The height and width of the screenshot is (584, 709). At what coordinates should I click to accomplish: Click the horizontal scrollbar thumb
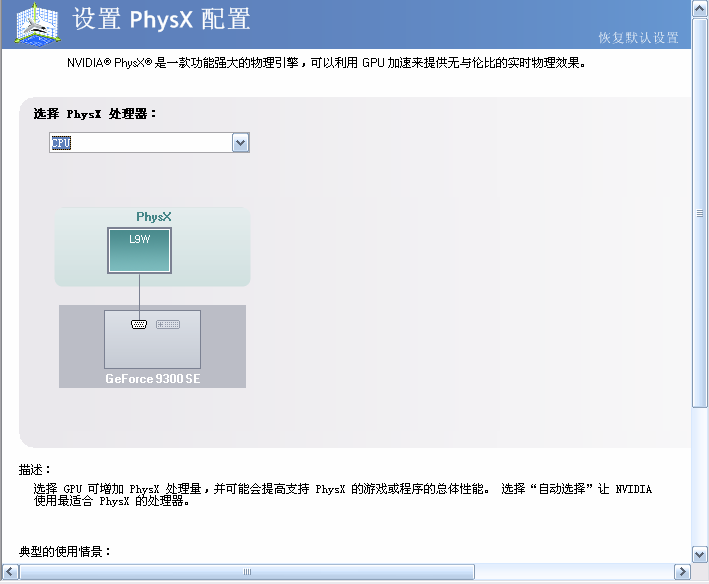(x=247, y=572)
